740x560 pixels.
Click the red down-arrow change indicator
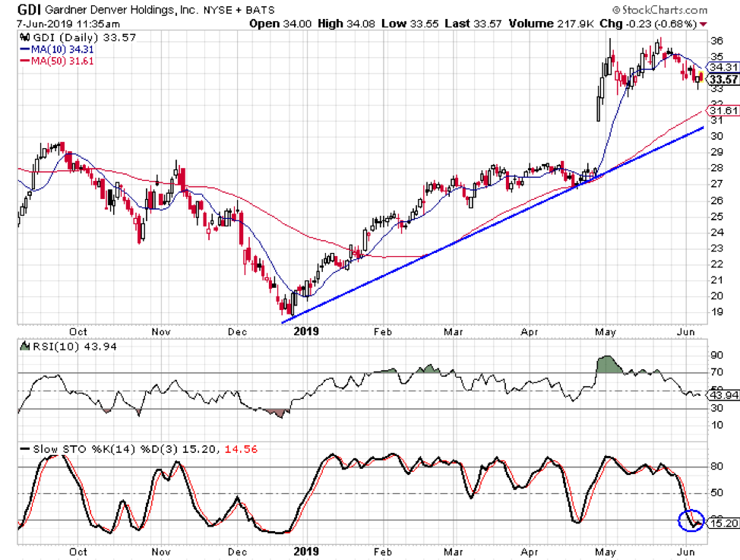pos(704,24)
